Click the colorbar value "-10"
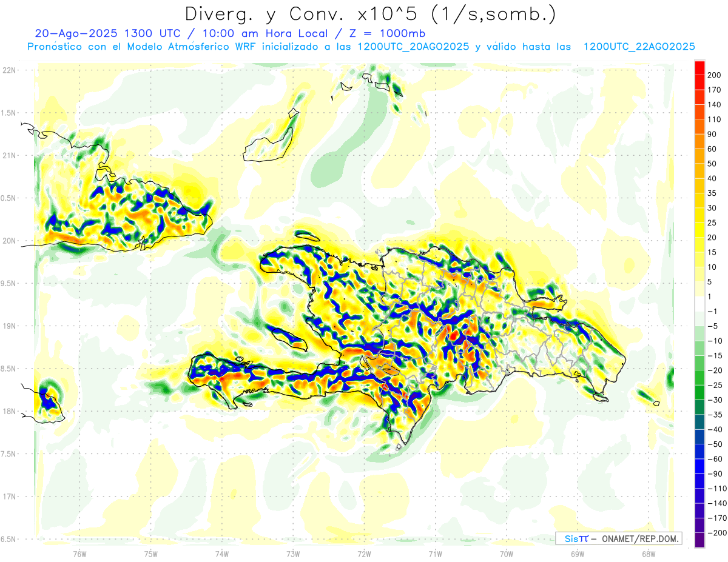This screenshot has height=562, width=728. (714, 341)
